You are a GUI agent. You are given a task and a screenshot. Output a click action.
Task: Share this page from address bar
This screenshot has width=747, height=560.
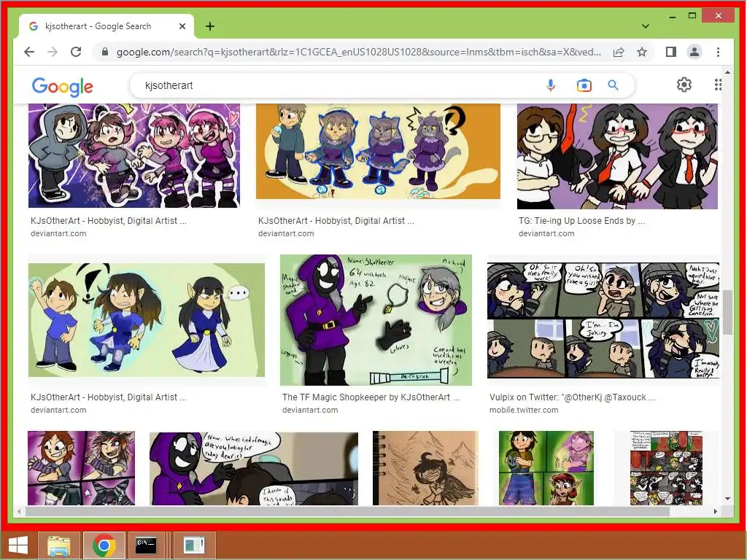coord(619,52)
